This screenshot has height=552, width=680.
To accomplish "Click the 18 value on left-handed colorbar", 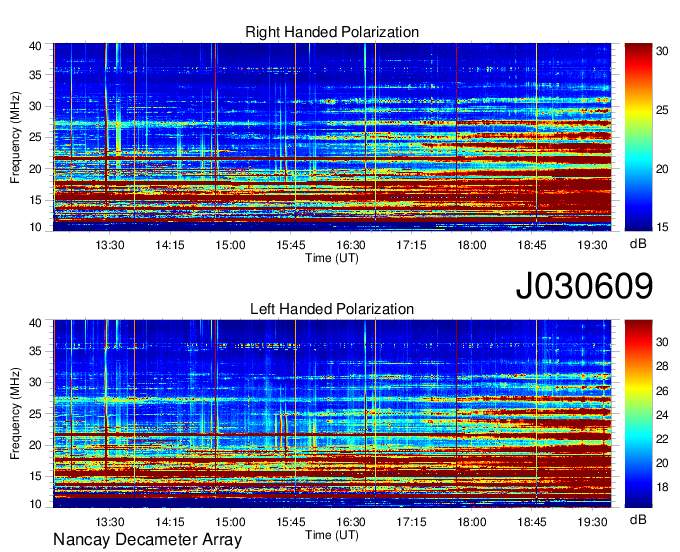I will coord(662,487).
